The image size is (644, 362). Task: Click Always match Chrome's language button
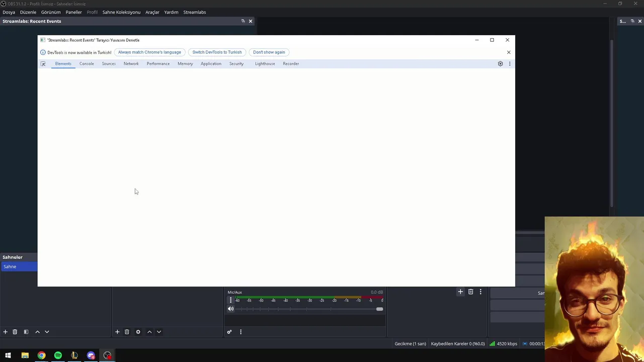click(149, 52)
